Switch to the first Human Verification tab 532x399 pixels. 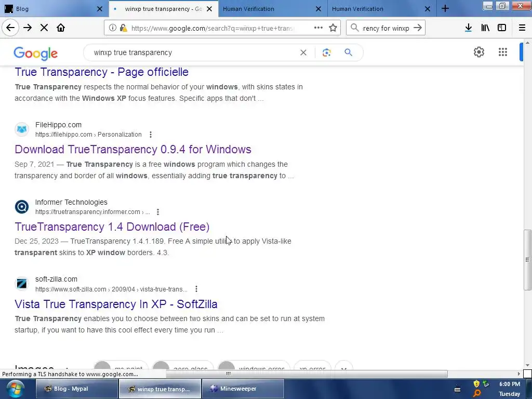coord(273,9)
